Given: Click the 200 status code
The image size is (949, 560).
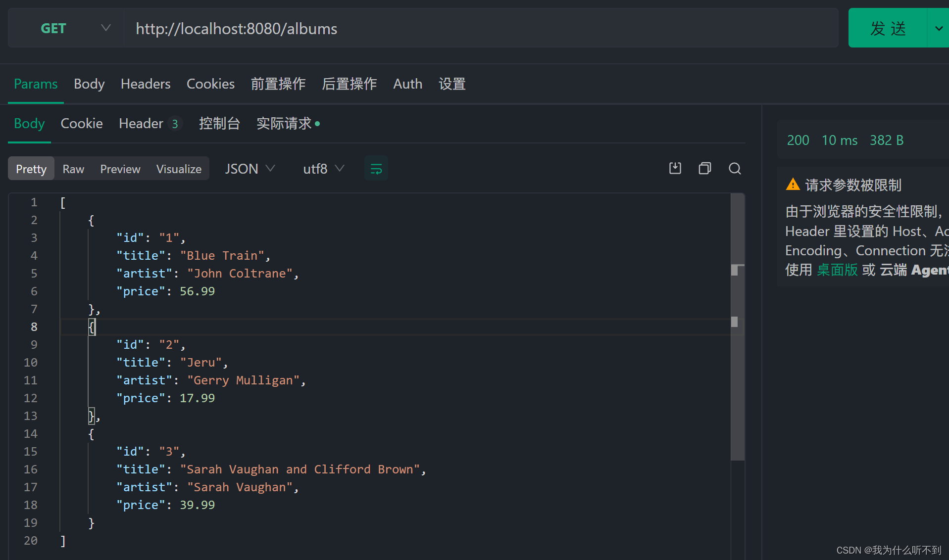Looking at the screenshot, I should pos(798,140).
